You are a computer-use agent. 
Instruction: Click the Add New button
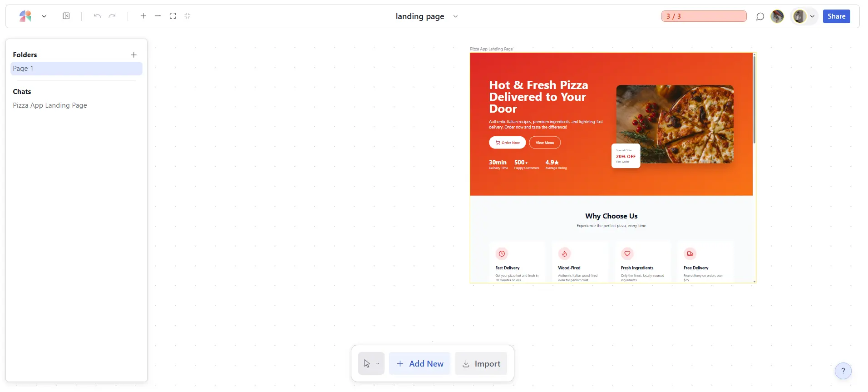click(419, 364)
